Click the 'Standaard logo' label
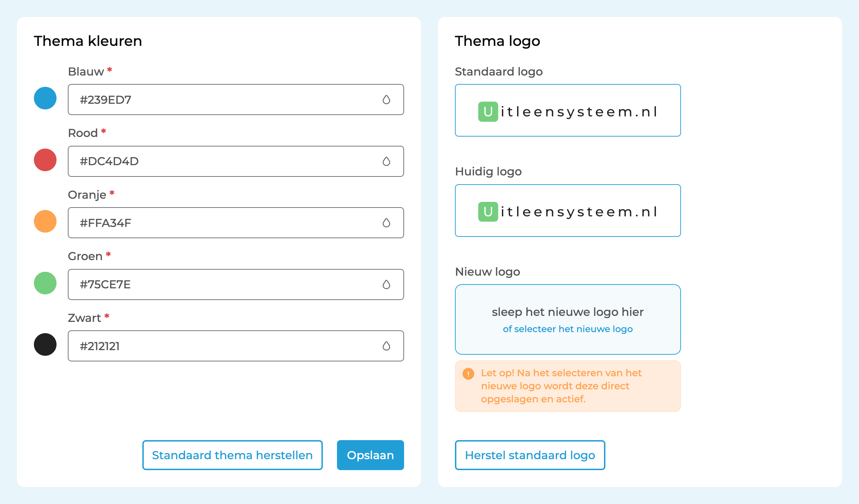 tap(499, 72)
